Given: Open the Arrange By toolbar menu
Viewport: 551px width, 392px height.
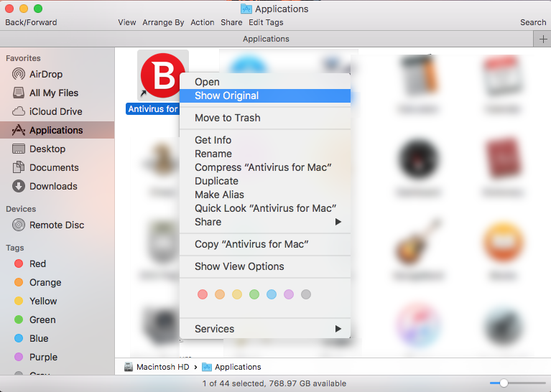Looking at the screenshot, I should 163,22.
